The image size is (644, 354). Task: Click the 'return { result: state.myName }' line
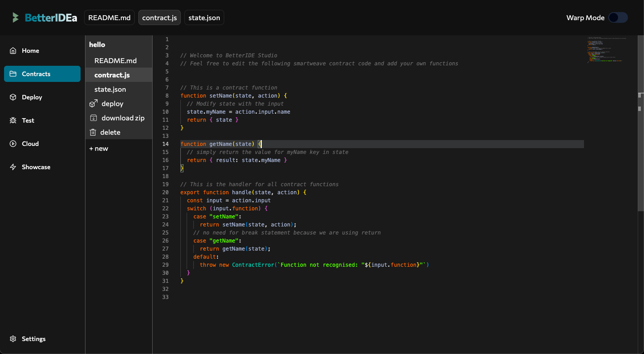click(237, 160)
